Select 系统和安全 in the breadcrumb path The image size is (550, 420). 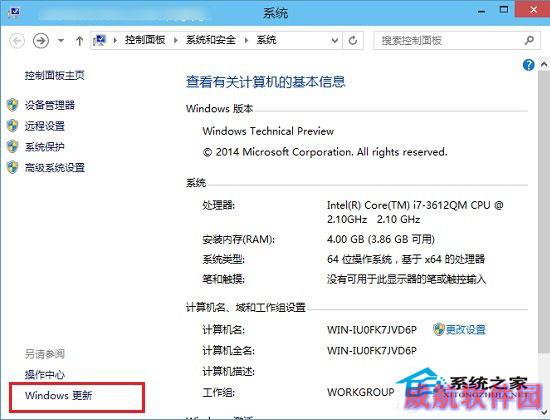coord(211,40)
